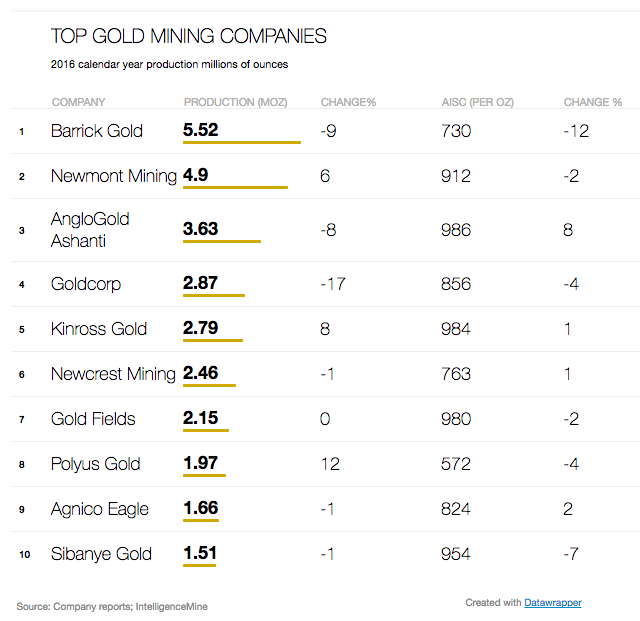Select the Agnico Eagle company name

tap(100, 509)
